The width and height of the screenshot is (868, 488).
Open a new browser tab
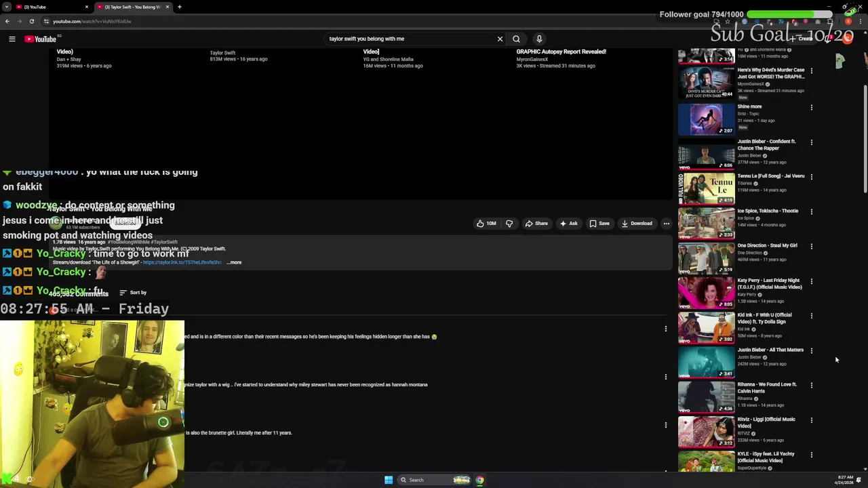(x=179, y=7)
